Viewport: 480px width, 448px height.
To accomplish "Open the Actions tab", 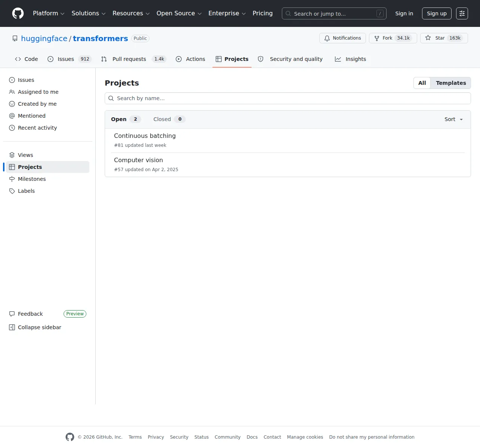I will 190,59.
